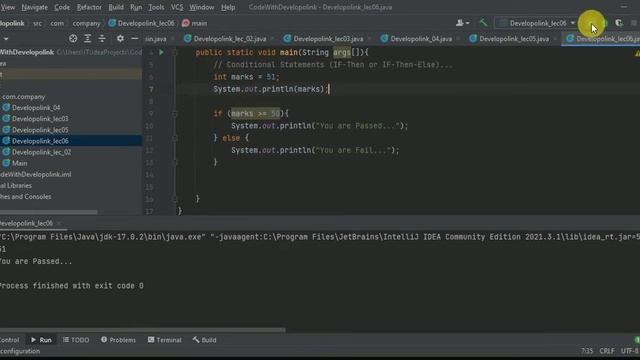Open the Help menu
640x360 pixels.
tap(228, 7)
